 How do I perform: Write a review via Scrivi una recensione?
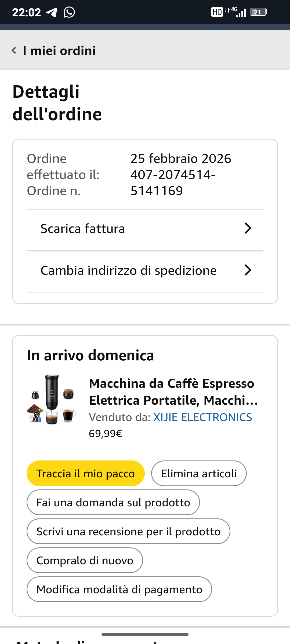click(x=128, y=532)
